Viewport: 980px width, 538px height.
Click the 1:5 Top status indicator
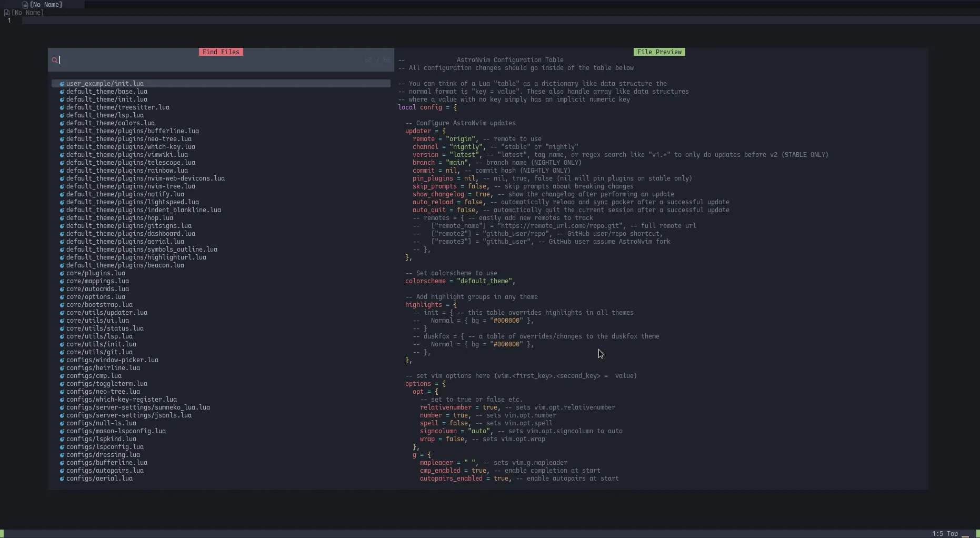point(945,533)
